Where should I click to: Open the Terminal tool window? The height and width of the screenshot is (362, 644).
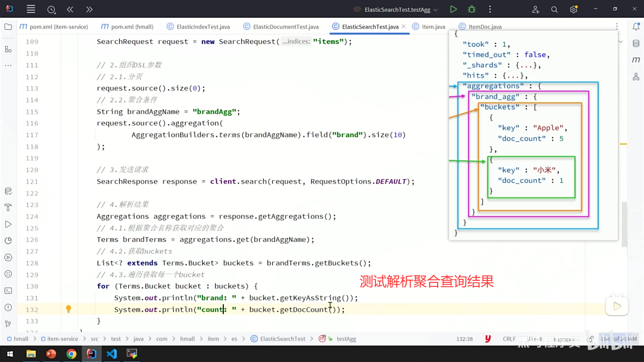tap(8, 291)
